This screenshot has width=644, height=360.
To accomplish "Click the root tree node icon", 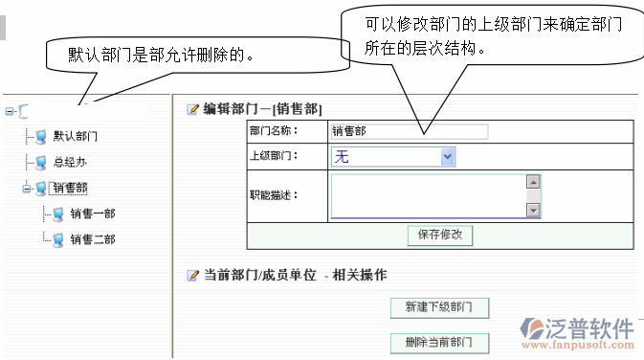I will pyautogui.click(x=23, y=111).
